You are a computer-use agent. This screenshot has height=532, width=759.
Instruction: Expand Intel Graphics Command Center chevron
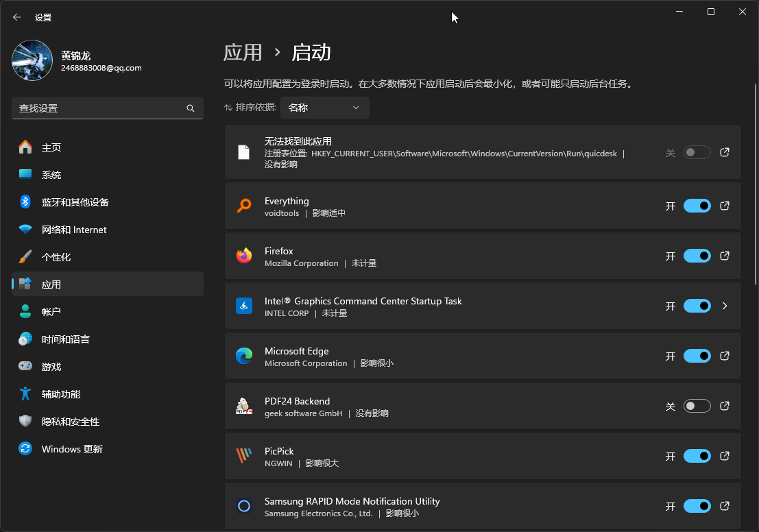click(x=725, y=306)
